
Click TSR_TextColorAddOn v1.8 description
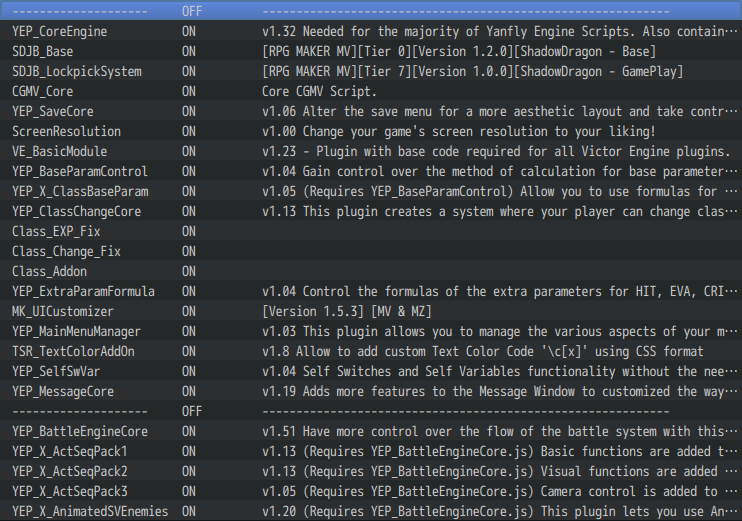483,351
